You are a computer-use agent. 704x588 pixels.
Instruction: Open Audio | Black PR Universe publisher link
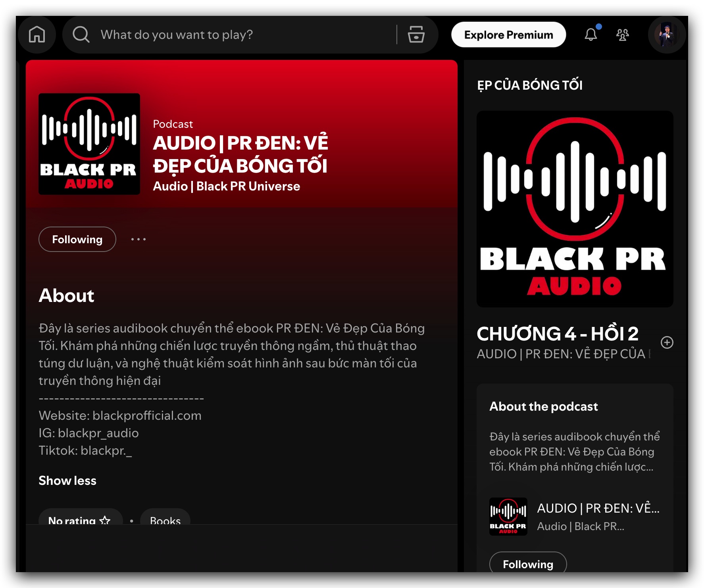click(x=227, y=186)
